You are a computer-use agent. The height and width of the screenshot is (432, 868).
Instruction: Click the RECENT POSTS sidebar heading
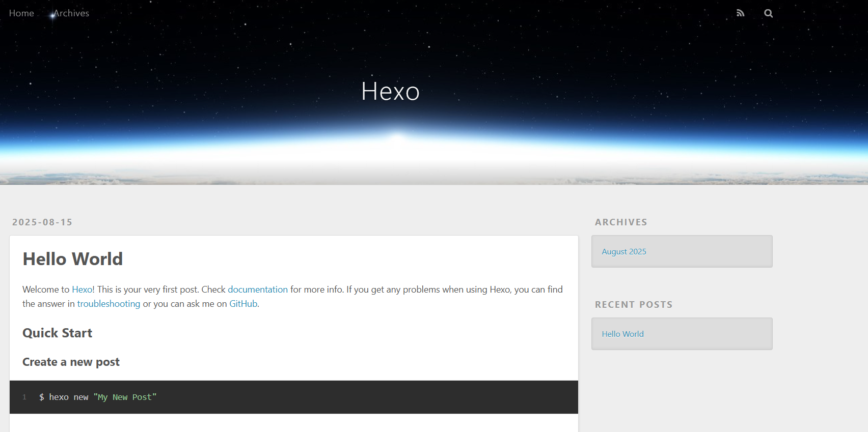[634, 305]
